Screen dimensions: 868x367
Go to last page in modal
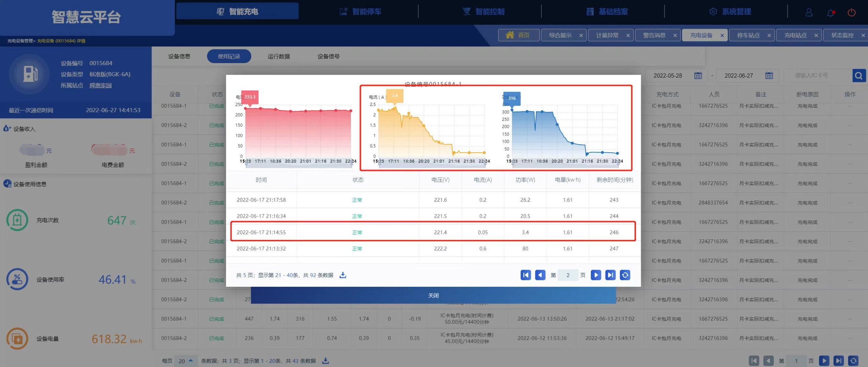(610, 275)
